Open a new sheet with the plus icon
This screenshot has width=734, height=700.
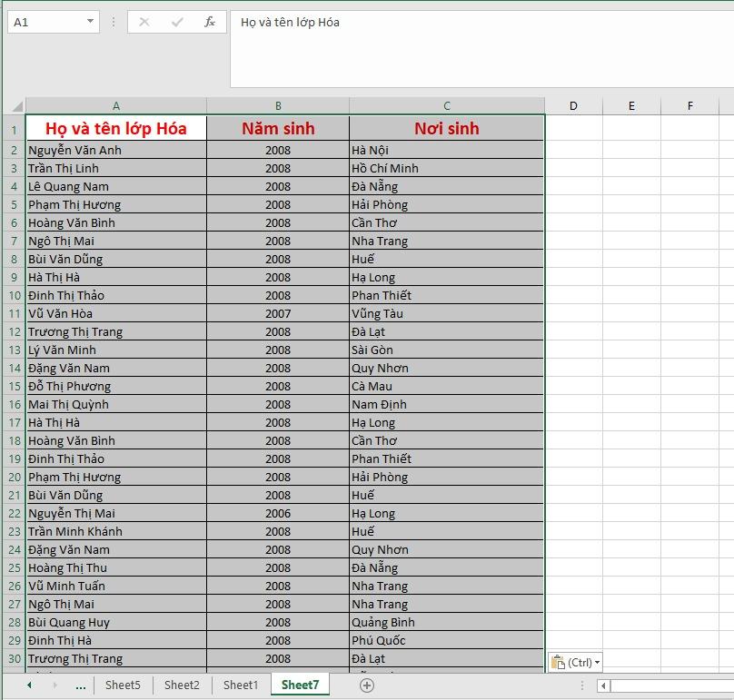[365, 685]
